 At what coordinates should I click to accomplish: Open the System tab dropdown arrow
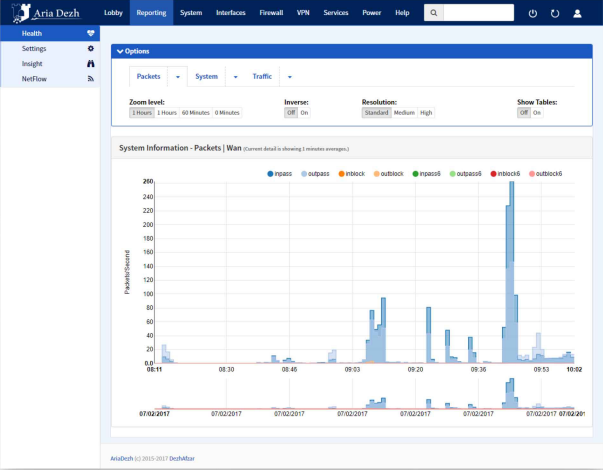pyautogui.click(x=235, y=77)
